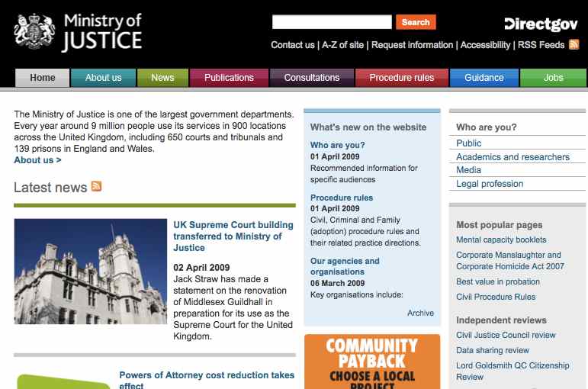Click 'Who are you?' link in What's new
588x389 pixels.
click(338, 145)
